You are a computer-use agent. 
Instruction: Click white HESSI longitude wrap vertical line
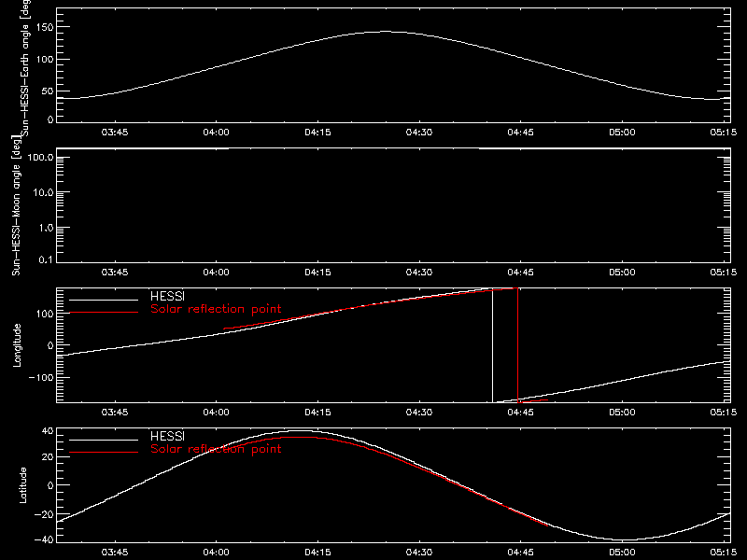493,345
